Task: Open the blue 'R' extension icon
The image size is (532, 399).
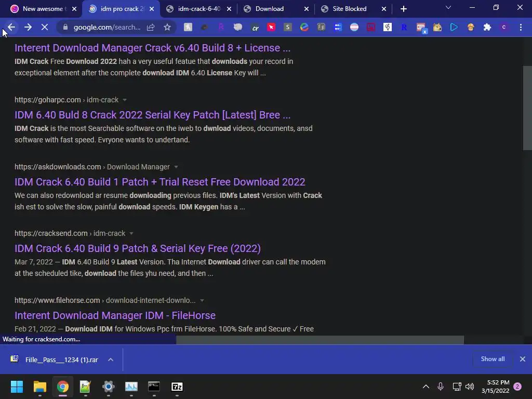Action: pyautogui.click(x=404, y=27)
